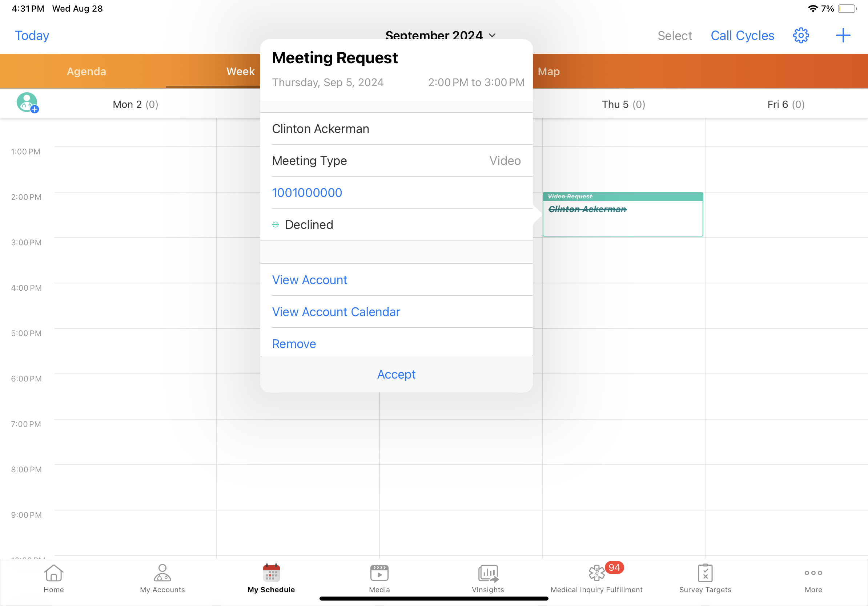Click the add account avatar icon

pos(27,103)
